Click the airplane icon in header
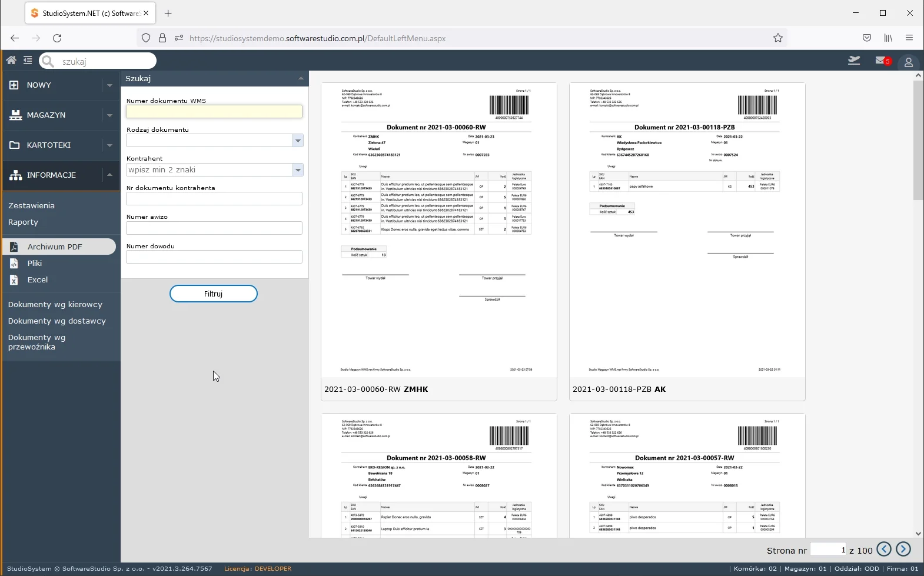This screenshot has width=924, height=576. click(853, 61)
